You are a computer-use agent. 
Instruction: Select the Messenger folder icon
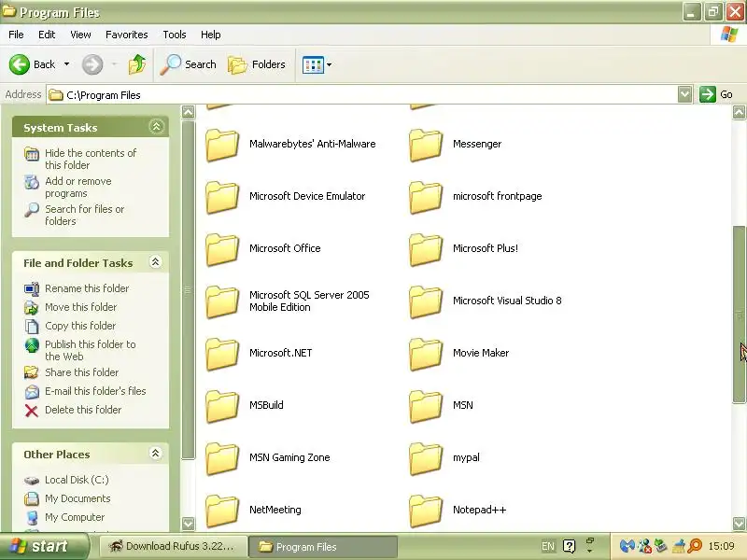426,145
